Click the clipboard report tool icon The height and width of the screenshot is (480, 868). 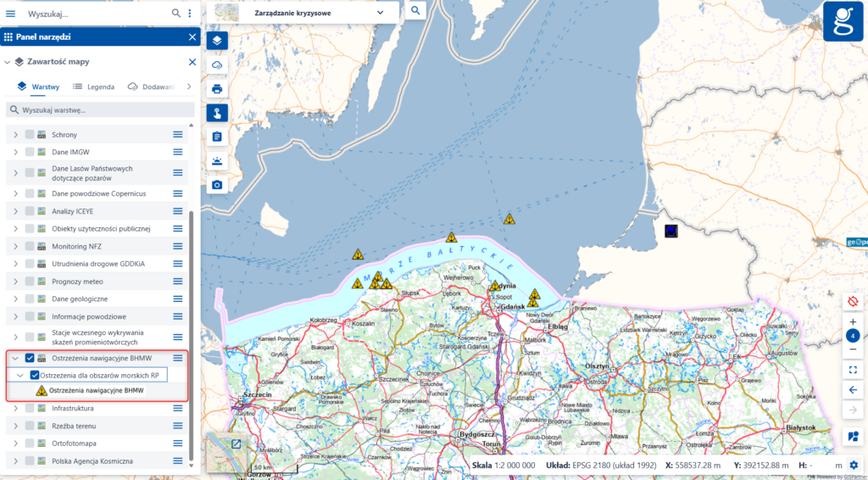pyautogui.click(x=217, y=137)
